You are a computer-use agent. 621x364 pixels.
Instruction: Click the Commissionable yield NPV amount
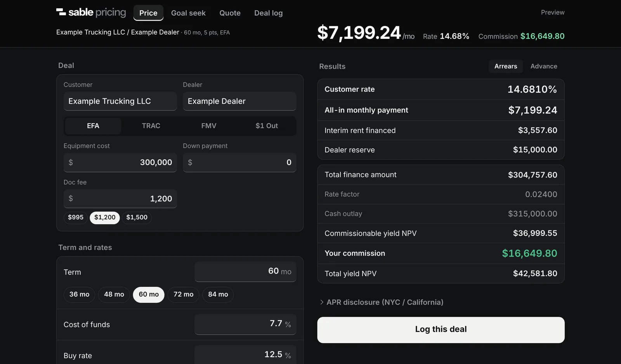coord(535,233)
